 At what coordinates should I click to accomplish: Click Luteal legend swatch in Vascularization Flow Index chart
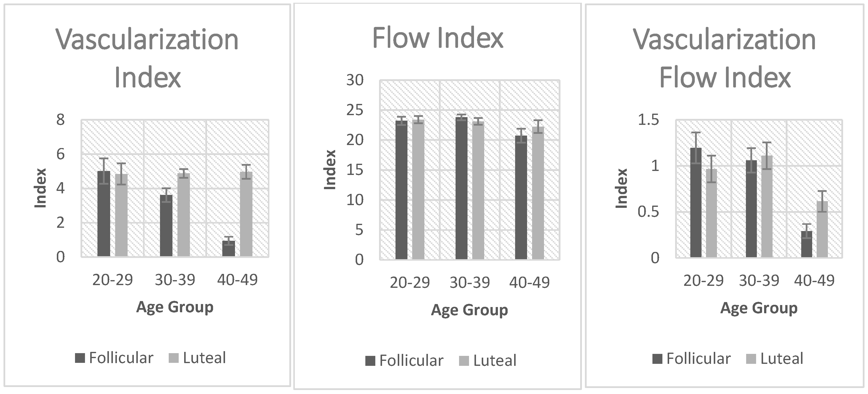pos(751,359)
